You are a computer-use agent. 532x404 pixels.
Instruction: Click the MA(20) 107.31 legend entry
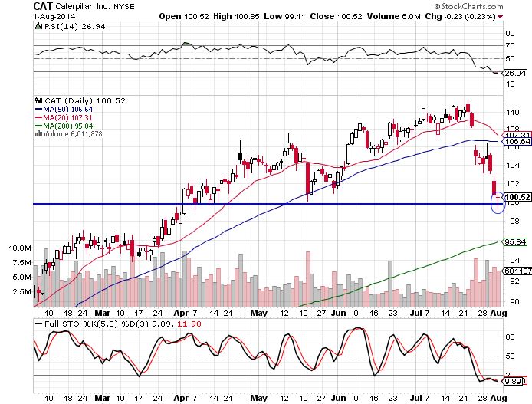pos(64,118)
